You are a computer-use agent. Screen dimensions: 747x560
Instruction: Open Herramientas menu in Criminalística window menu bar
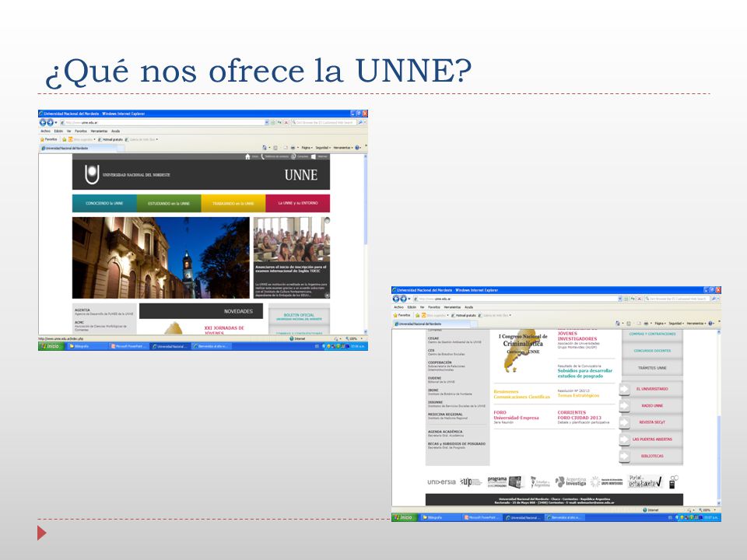tap(452, 307)
